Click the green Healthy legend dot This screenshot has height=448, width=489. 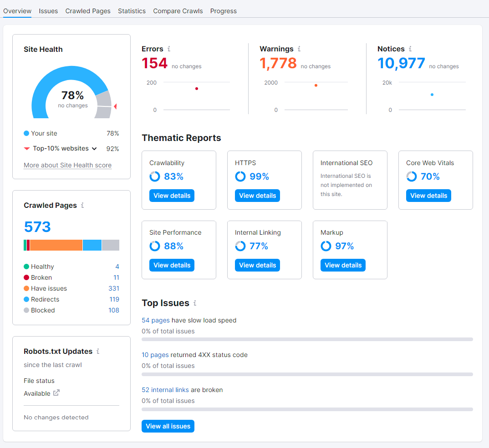pyautogui.click(x=26, y=267)
